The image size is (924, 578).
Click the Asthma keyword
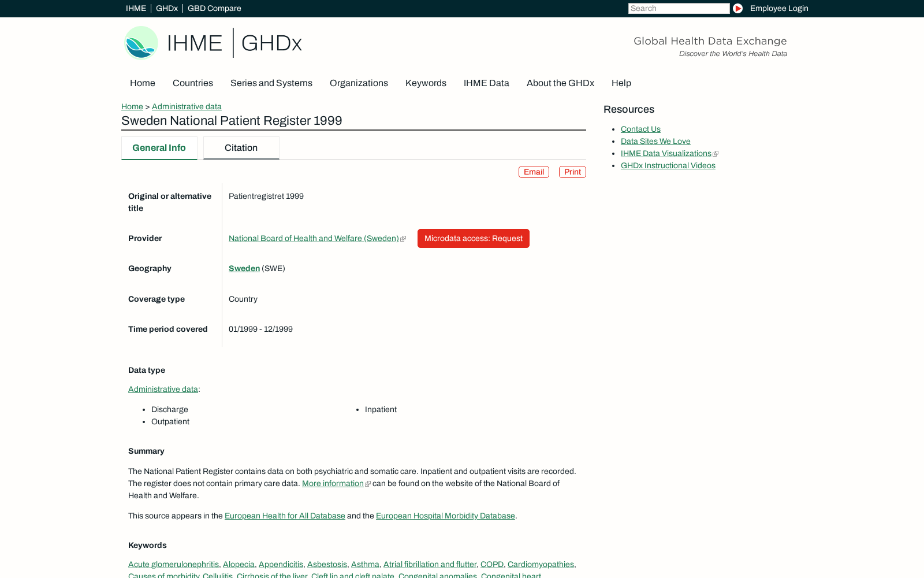pos(365,564)
